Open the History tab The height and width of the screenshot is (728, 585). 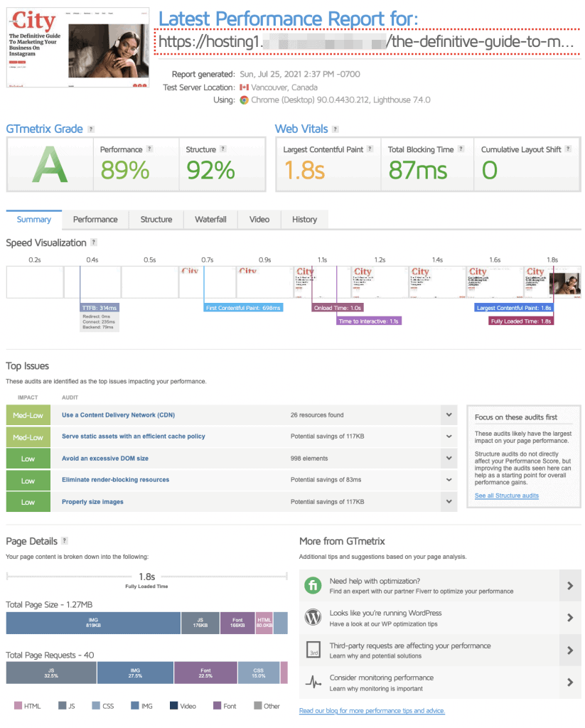pyautogui.click(x=304, y=220)
